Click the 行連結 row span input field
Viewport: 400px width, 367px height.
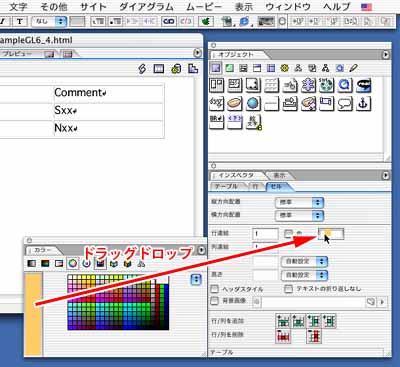265,234
